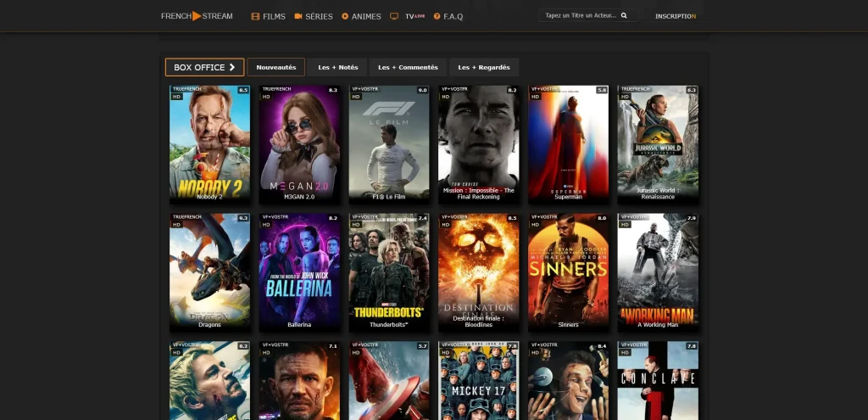Click the question mark icon beside F.A.Q

click(x=437, y=16)
